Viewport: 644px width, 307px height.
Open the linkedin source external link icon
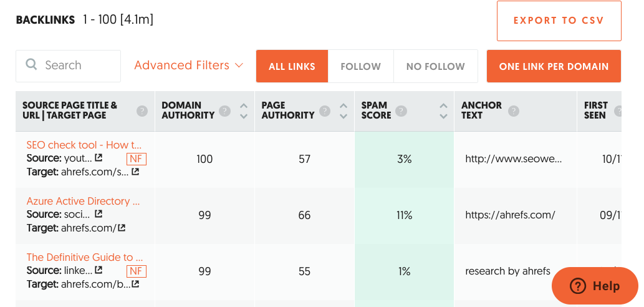(99, 270)
